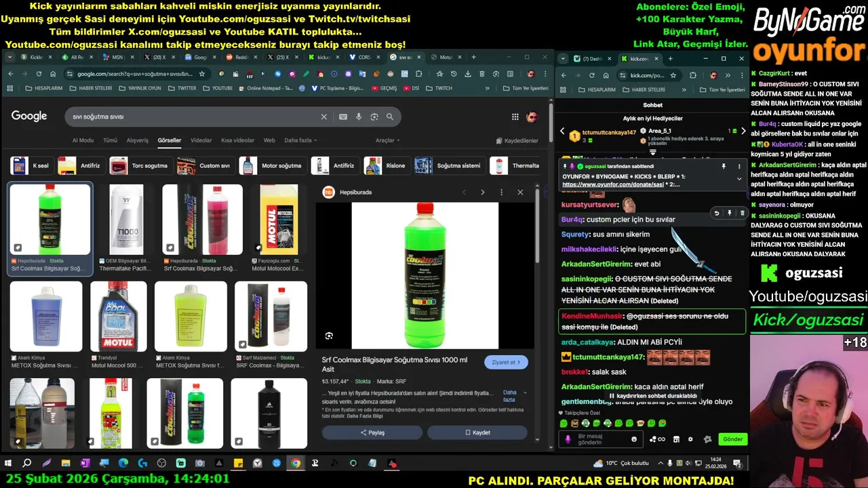
Task: Open Google Lens image search
Action: 374,117
